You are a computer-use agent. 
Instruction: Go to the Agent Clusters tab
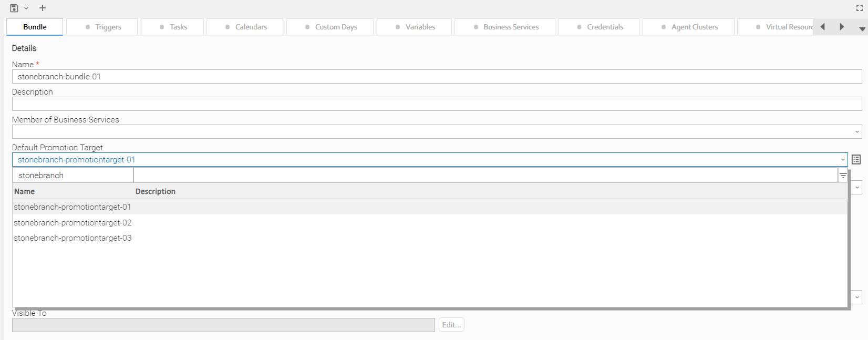[x=689, y=27]
